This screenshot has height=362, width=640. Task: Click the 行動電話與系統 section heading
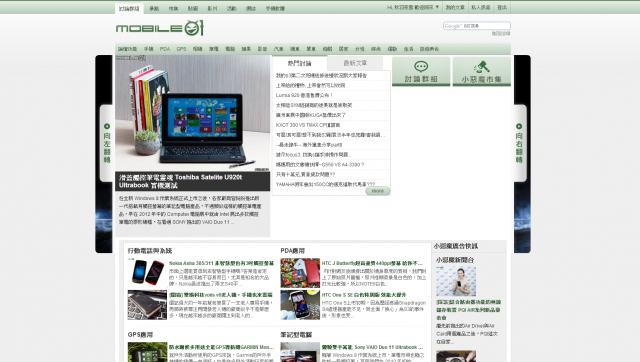coord(150,251)
